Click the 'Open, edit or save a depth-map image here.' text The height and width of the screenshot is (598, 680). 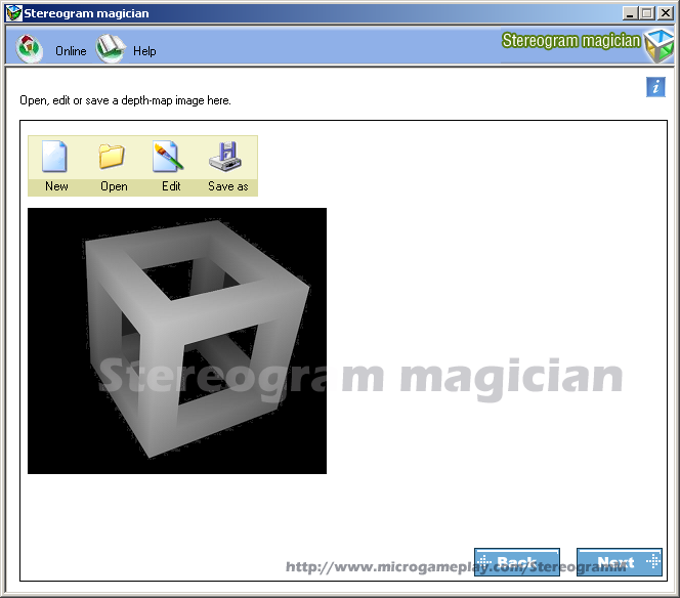[125, 101]
